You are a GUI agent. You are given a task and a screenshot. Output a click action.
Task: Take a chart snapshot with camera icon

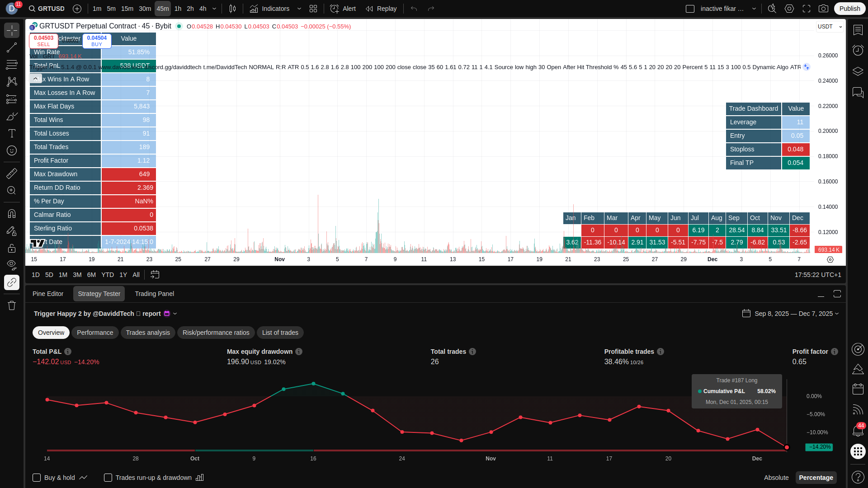(x=824, y=9)
